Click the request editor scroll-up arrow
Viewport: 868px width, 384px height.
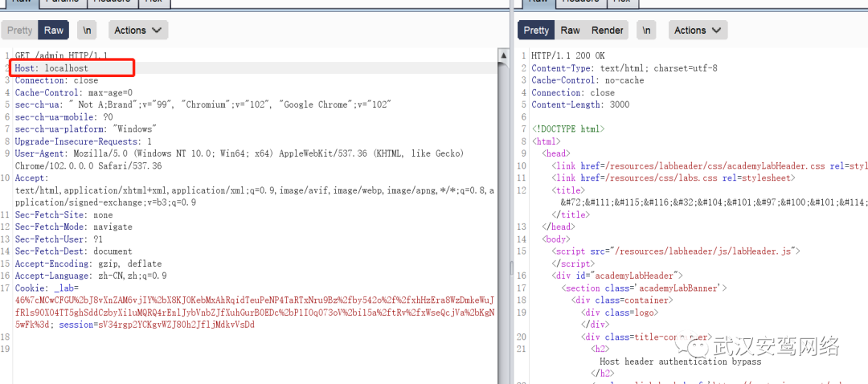(x=504, y=56)
